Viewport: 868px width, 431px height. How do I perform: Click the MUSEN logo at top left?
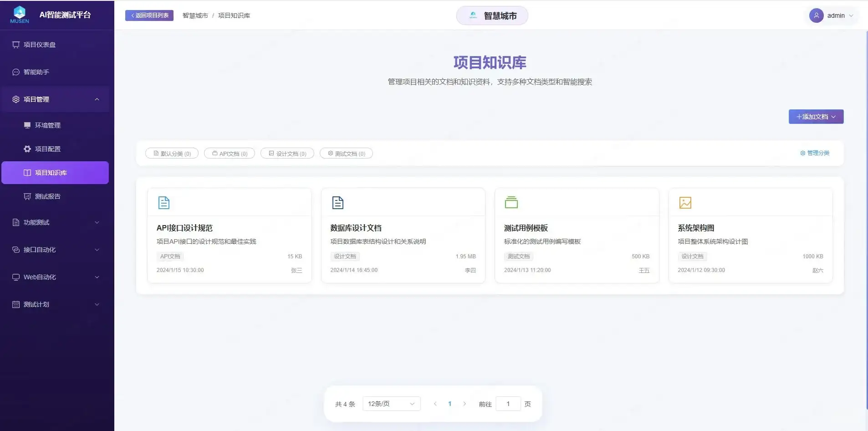point(19,13)
